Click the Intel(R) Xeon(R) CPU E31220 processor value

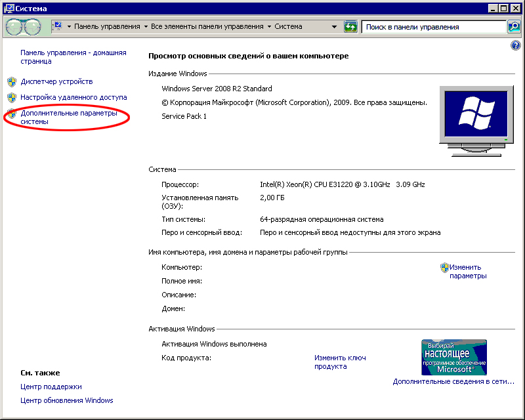(342, 184)
